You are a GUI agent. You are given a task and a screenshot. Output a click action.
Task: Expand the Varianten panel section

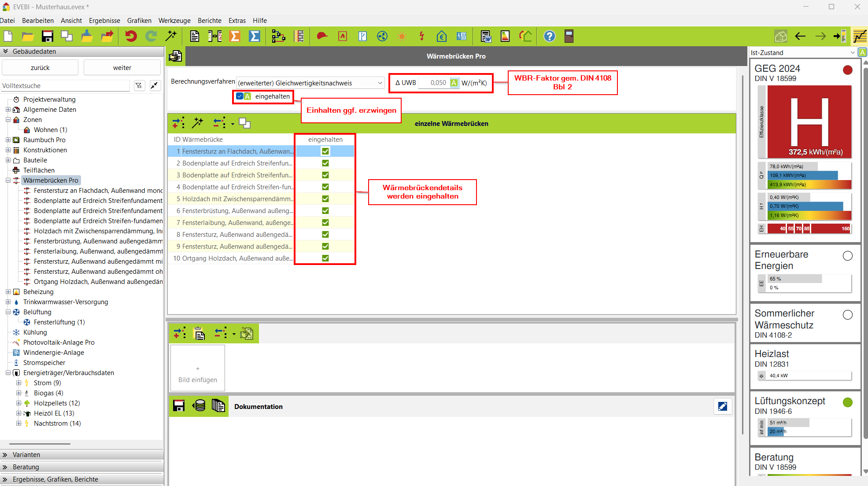pyautogui.click(x=26, y=454)
